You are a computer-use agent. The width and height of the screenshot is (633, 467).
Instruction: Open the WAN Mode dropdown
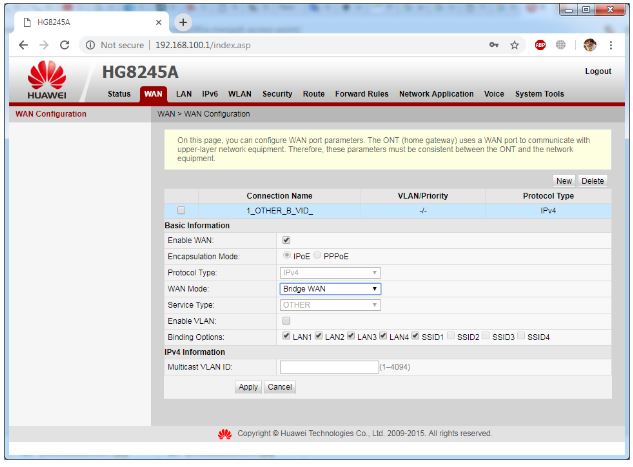(330, 289)
